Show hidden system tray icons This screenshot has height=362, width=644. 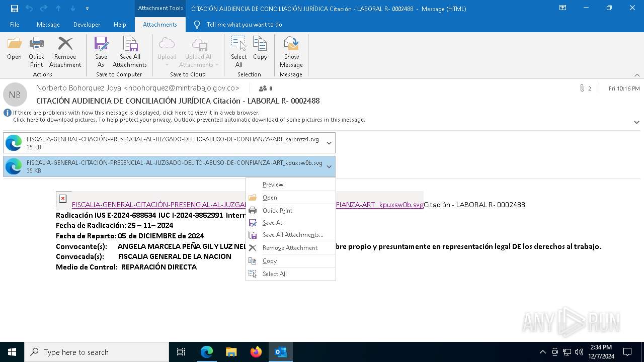tap(542, 352)
